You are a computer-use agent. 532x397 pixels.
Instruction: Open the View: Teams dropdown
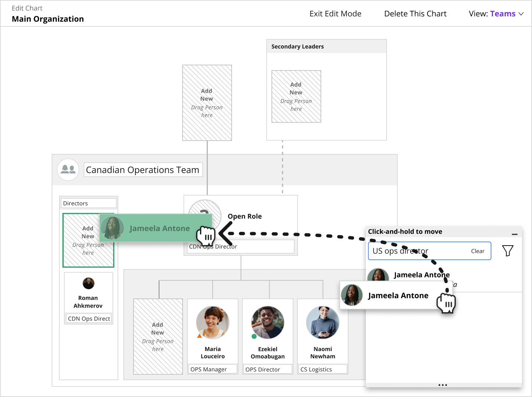(x=496, y=14)
